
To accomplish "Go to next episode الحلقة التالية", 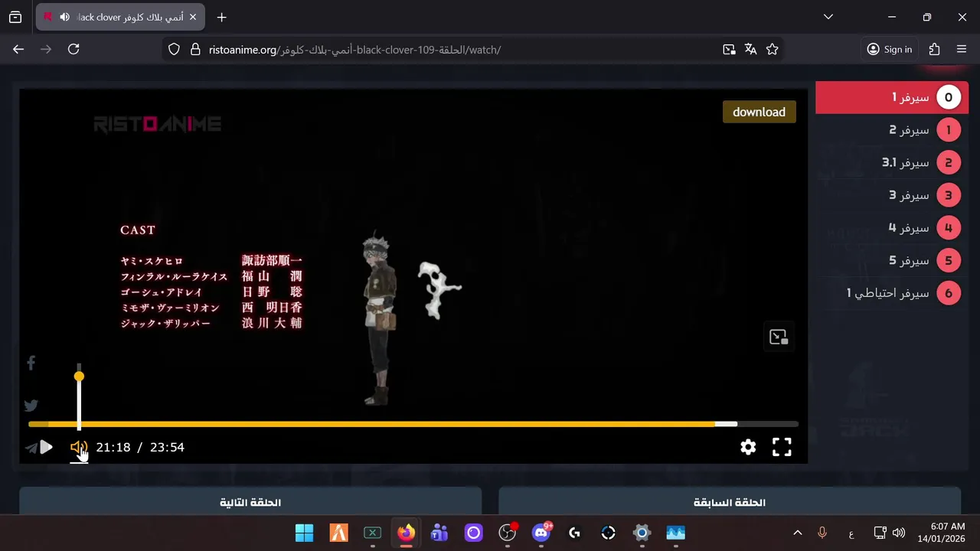I will tap(250, 502).
